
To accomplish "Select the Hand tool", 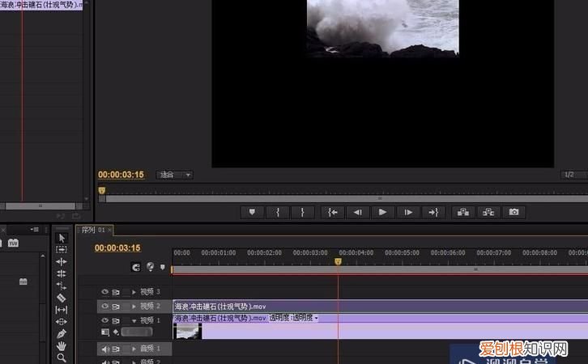I will [62, 345].
